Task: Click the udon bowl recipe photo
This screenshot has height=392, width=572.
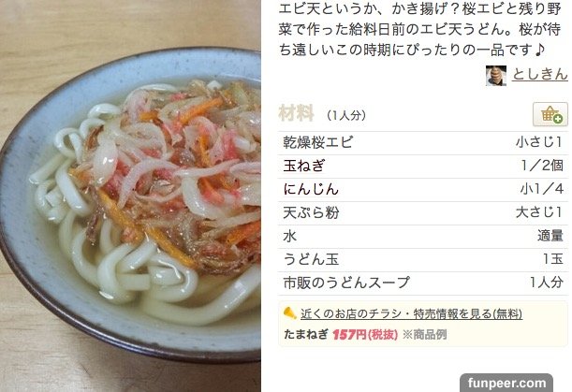Action: click(x=130, y=196)
